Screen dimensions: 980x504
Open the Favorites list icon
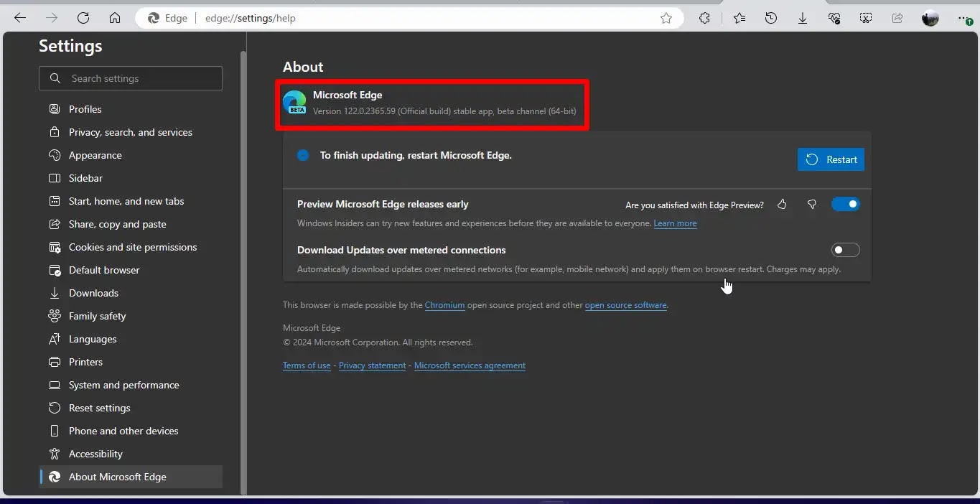(739, 18)
